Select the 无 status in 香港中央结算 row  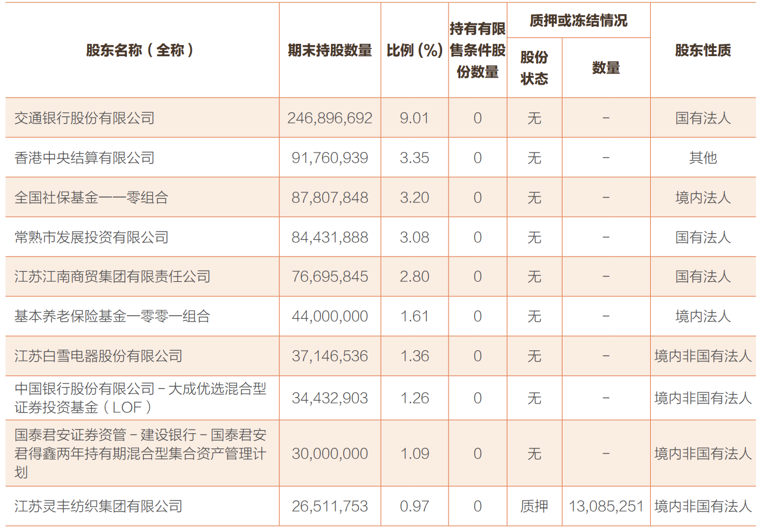pos(534,158)
